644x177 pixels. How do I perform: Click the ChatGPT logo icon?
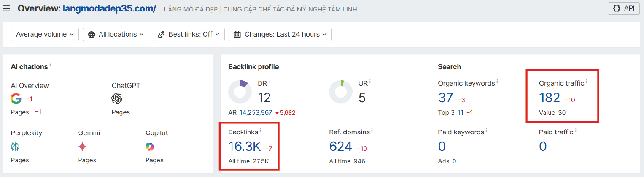117,99
